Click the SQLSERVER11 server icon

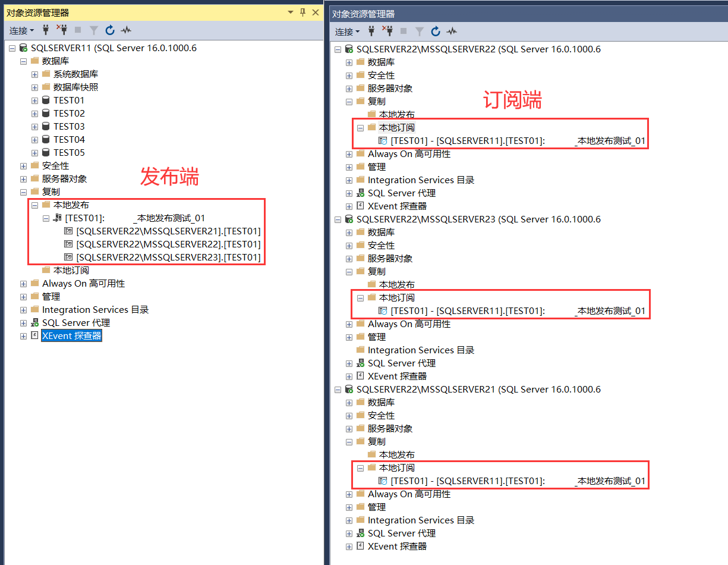point(23,48)
